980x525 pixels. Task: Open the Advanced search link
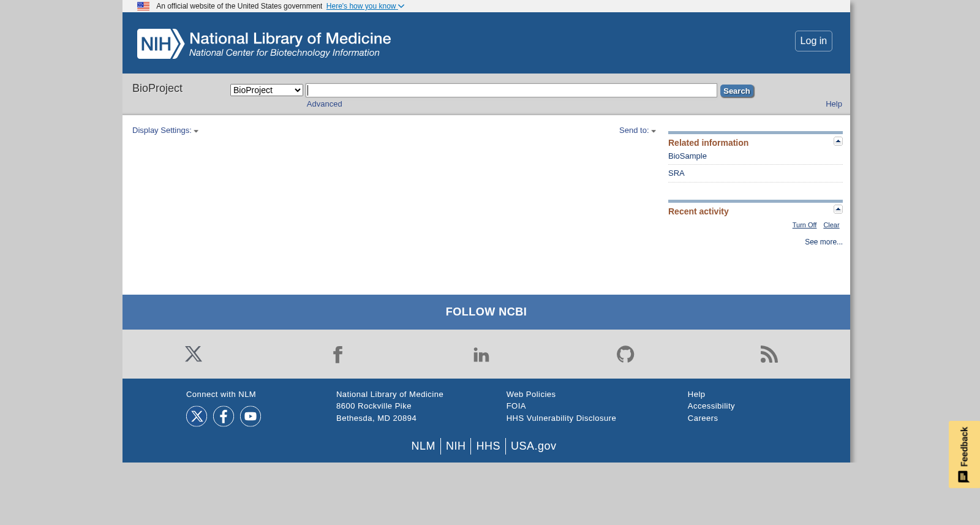[325, 104]
